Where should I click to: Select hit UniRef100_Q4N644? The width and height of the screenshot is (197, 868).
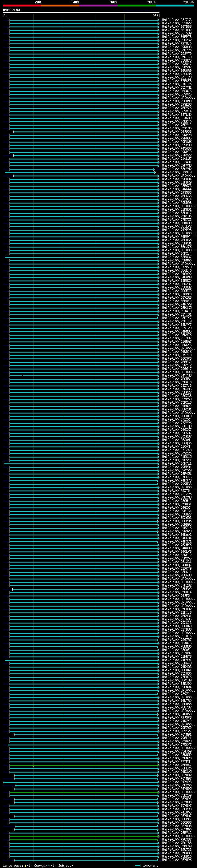pos(177,189)
